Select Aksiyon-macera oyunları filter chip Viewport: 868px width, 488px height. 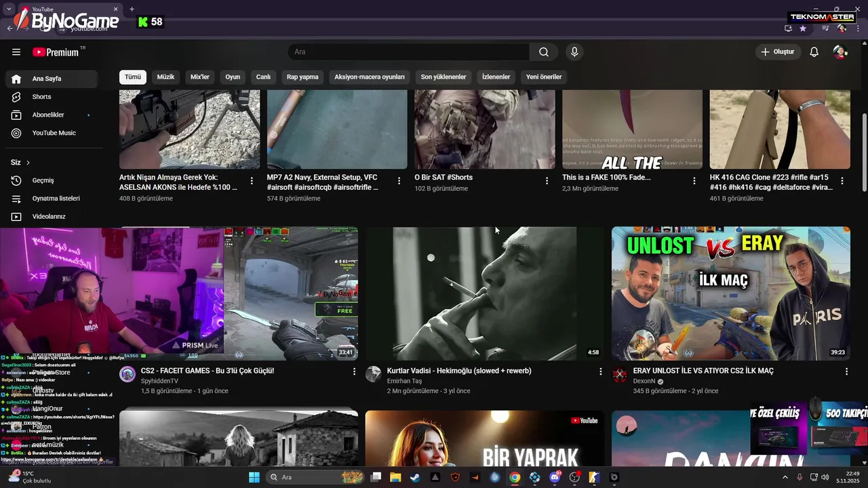click(370, 77)
